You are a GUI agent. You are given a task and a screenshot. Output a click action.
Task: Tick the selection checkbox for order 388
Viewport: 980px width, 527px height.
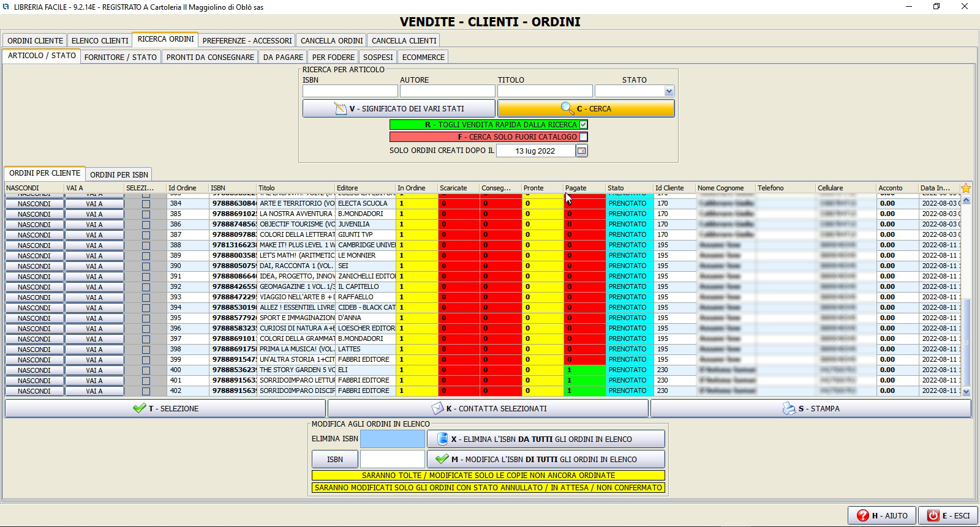(x=146, y=245)
